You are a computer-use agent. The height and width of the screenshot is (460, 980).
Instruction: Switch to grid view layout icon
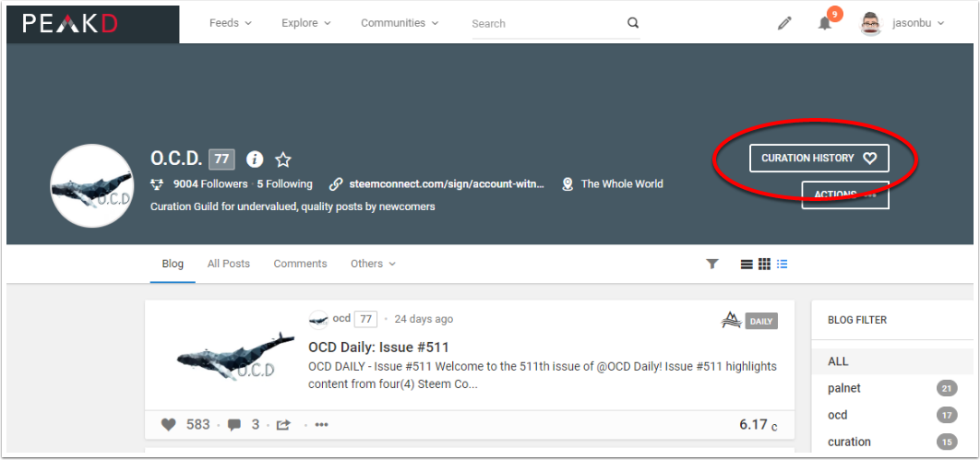point(764,264)
